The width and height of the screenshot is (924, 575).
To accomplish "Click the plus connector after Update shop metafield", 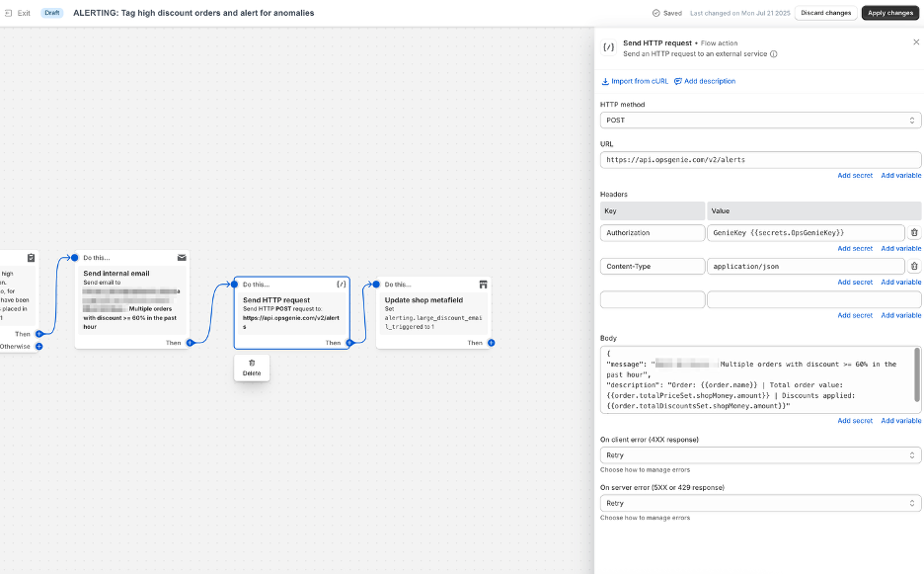I will click(x=491, y=342).
